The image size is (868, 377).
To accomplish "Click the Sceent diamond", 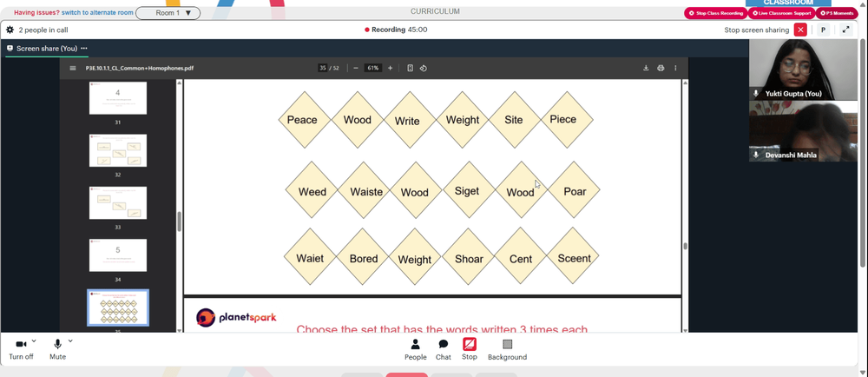I will 574,257.
